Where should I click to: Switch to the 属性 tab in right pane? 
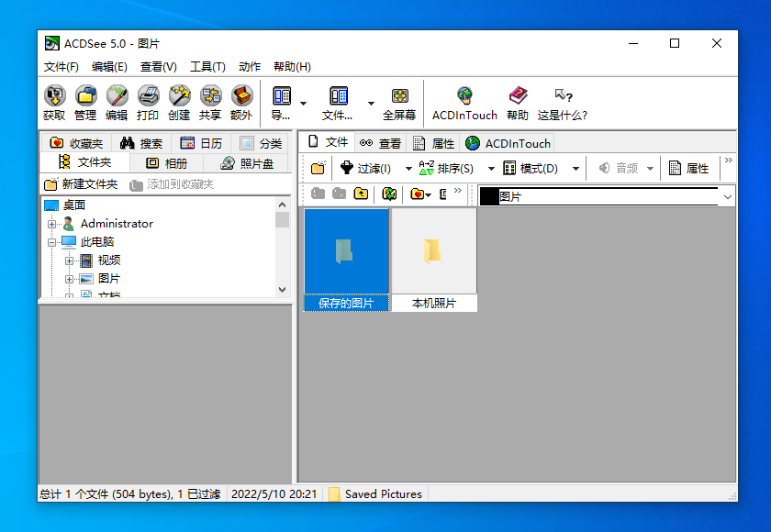point(433,143)
